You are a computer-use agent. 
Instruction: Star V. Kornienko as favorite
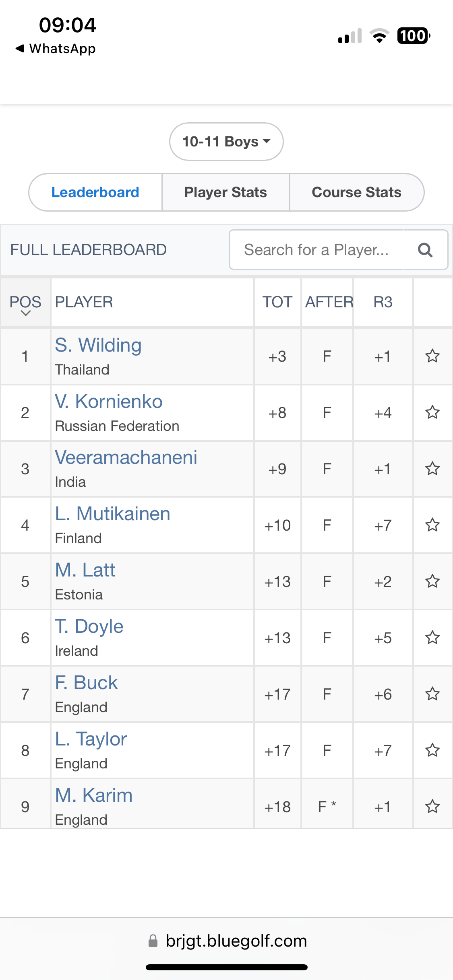click(x=432, y=412)
